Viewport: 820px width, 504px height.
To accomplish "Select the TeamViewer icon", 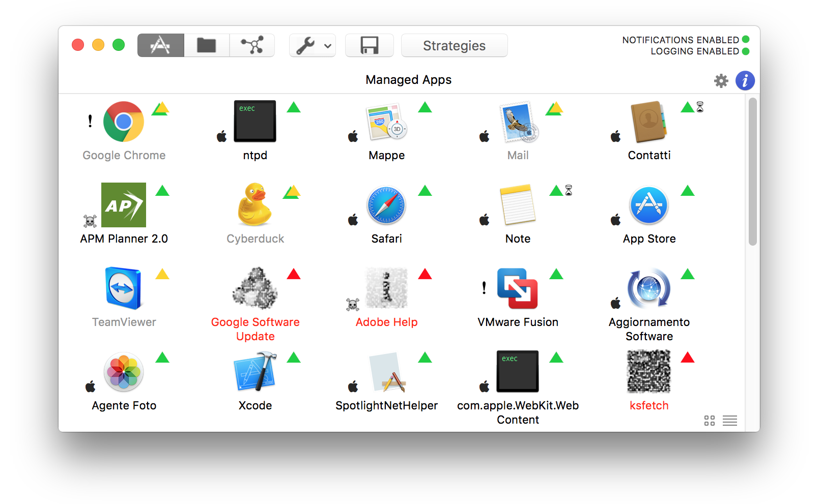I will point(124,288).
